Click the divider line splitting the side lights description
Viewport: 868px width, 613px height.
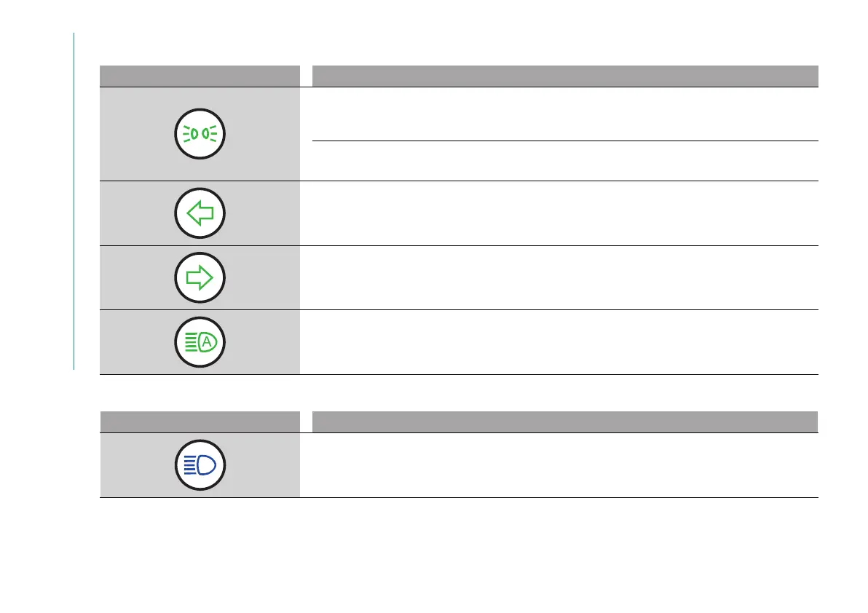pyautogui.click(x=564, y=141)
